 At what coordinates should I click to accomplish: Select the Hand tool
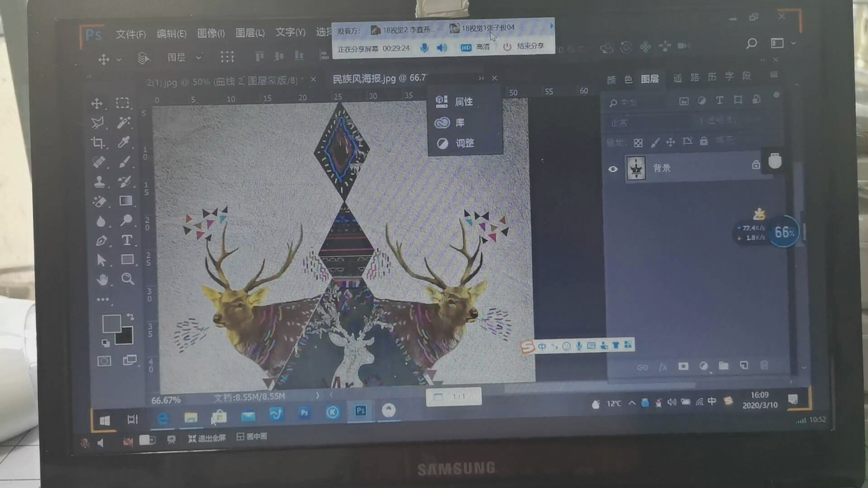coord(103,280)
